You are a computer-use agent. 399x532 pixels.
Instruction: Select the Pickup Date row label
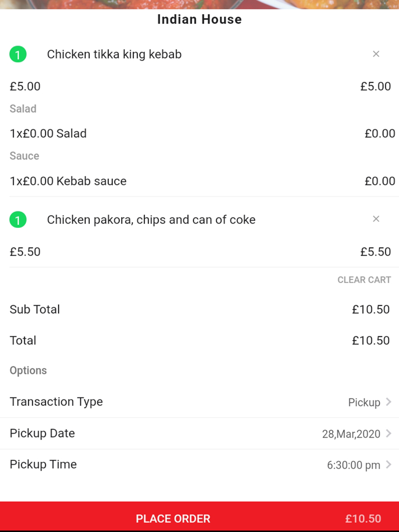click(x=42, y=433)
